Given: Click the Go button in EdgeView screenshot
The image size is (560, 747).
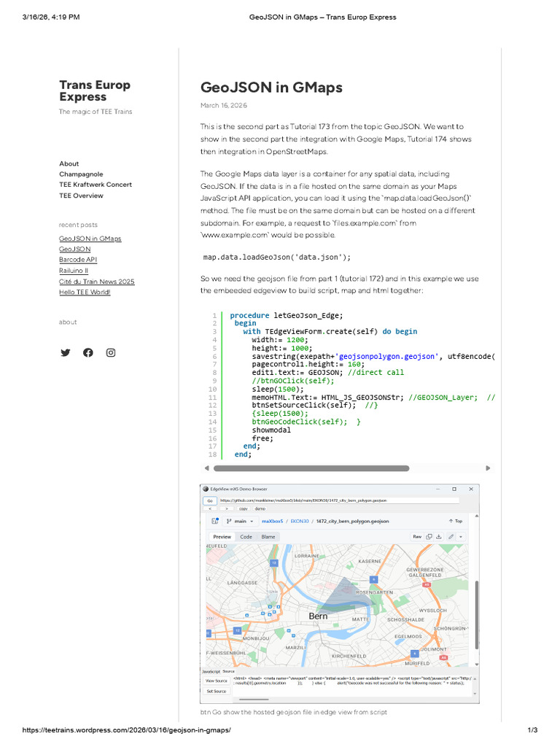Looking at the screenshot, I should coord(210,500).
